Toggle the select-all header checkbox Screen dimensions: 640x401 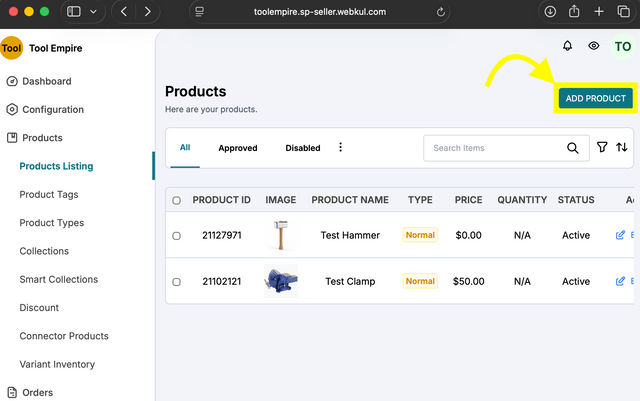click(176, 200)
